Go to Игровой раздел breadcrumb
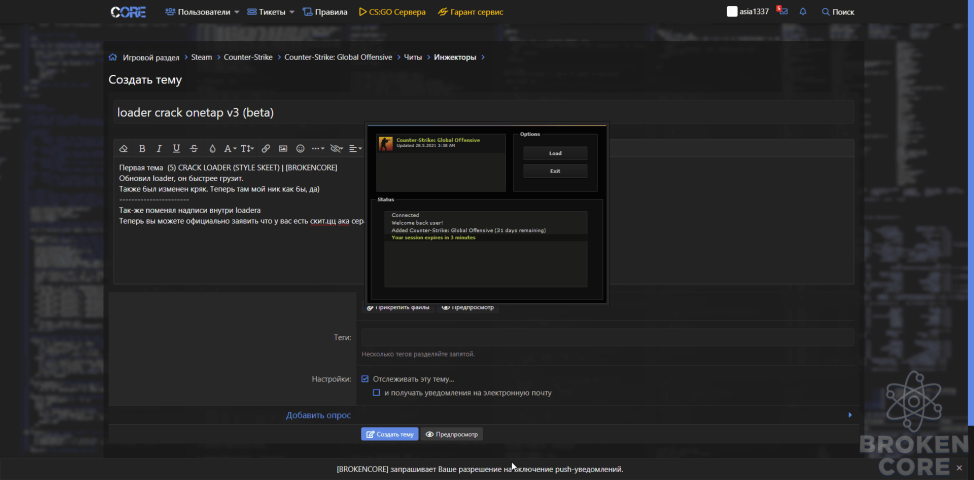 click(151, 57)
